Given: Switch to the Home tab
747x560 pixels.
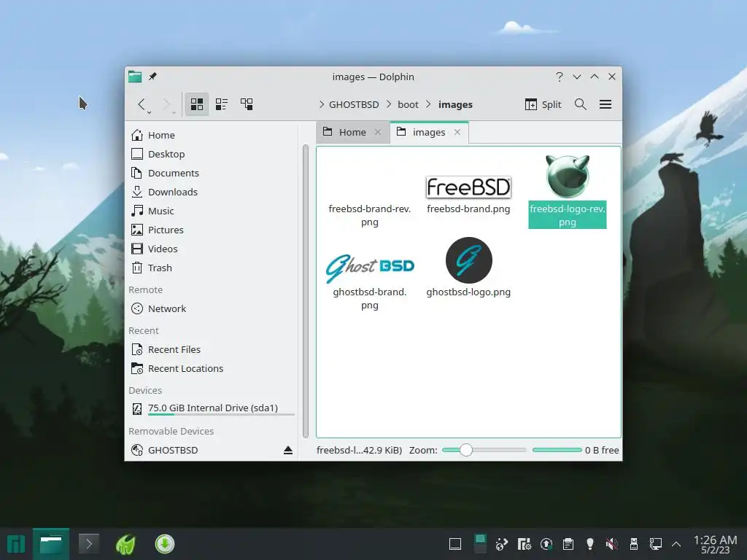Looking at the screenshot, I should (352, 133).
